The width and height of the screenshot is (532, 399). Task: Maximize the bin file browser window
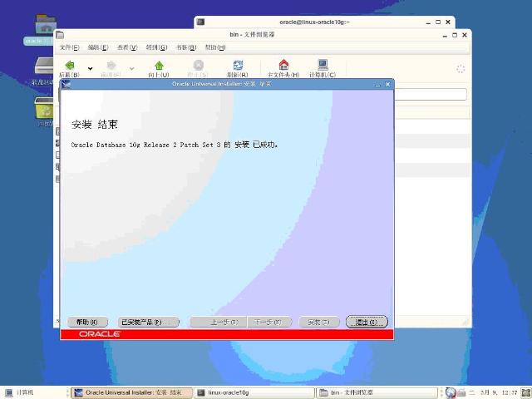coord(455,35)
